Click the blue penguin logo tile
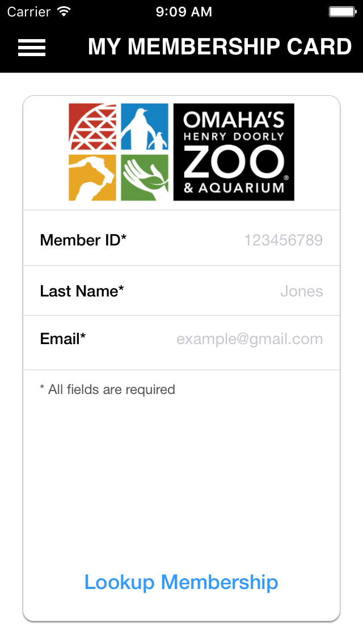This screenshot has width=363, height=644. point(145,126)
